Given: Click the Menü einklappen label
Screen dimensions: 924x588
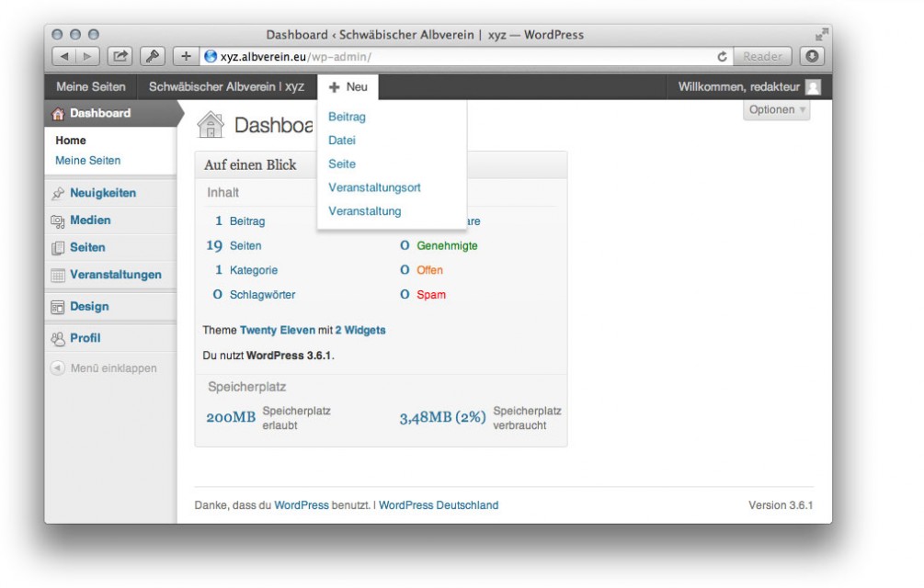Looking at the screenshot, I should tap(114, 367).
